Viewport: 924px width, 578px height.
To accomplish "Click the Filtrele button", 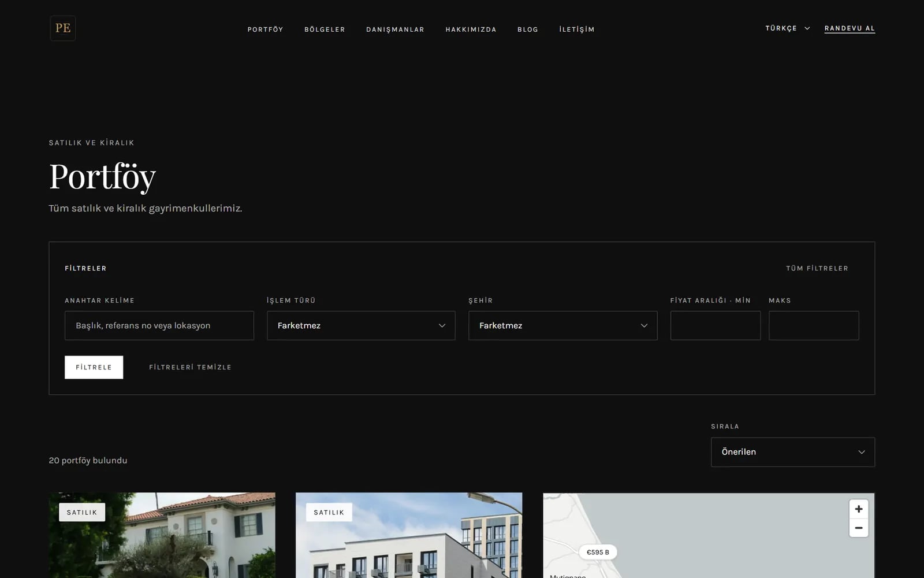I will click(94, 367).
